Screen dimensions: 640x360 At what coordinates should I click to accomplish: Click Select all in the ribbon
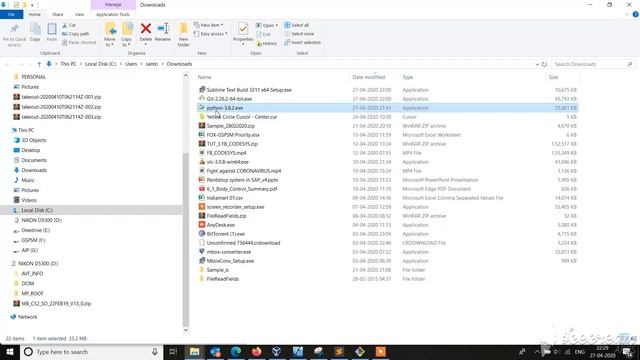click(297, 25)
